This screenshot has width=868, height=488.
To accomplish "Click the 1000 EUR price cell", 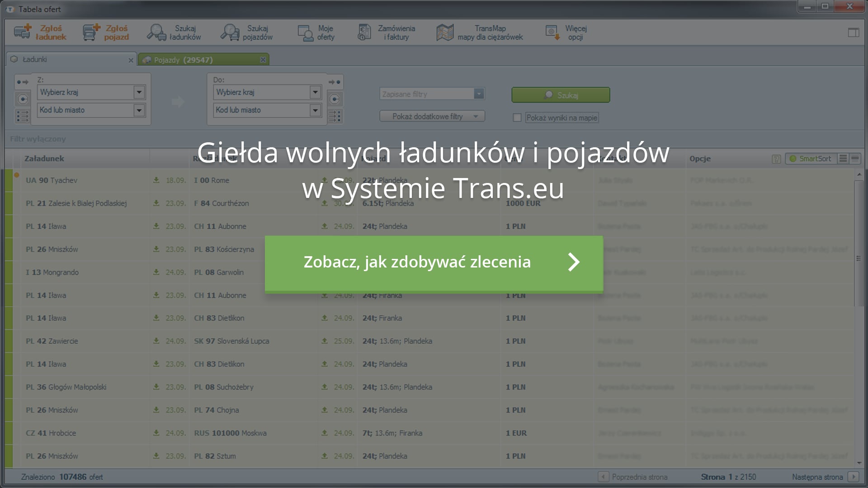I will 523,203.
